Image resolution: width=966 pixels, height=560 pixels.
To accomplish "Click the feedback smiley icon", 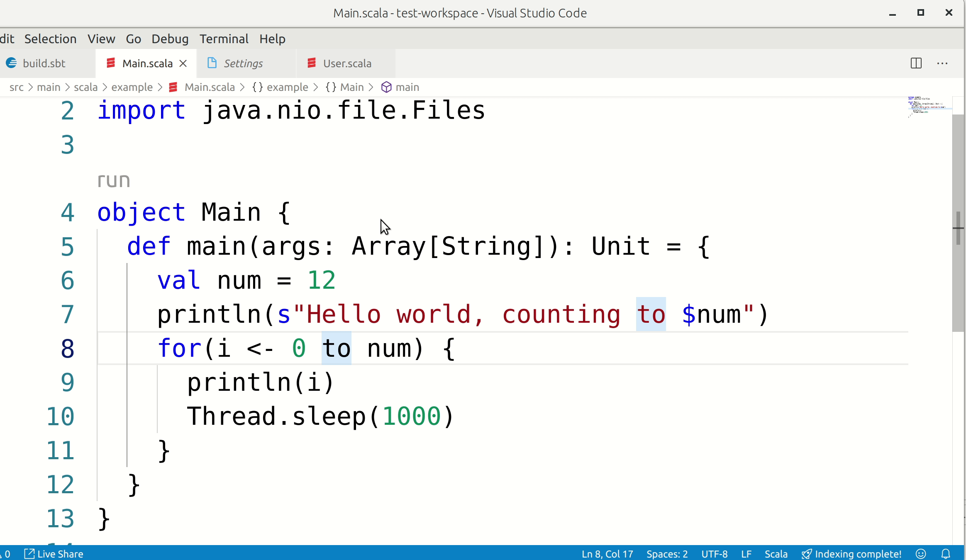I will coord(921,554).
